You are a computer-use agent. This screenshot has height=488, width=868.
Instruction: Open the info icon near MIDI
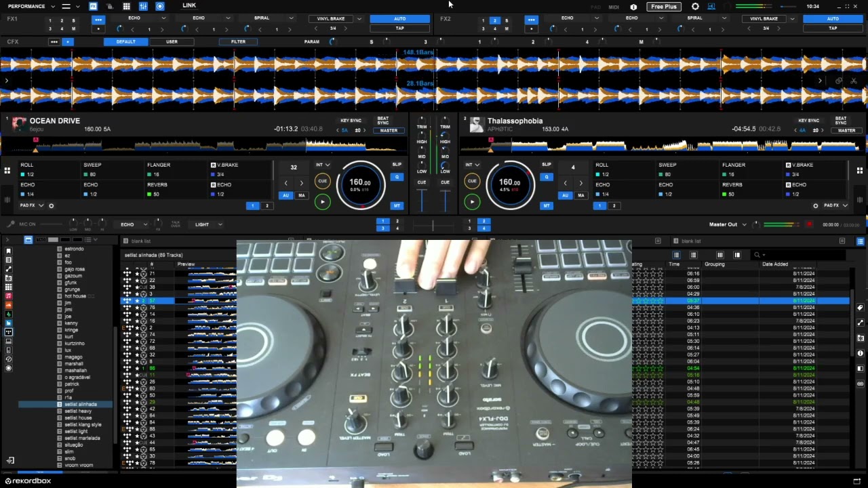point(633,7)
